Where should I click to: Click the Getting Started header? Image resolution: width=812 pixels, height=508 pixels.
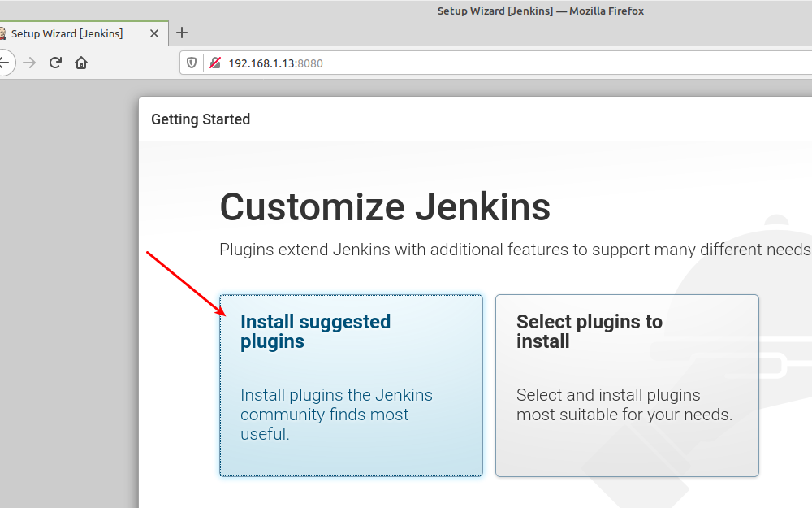coord(201,119)
